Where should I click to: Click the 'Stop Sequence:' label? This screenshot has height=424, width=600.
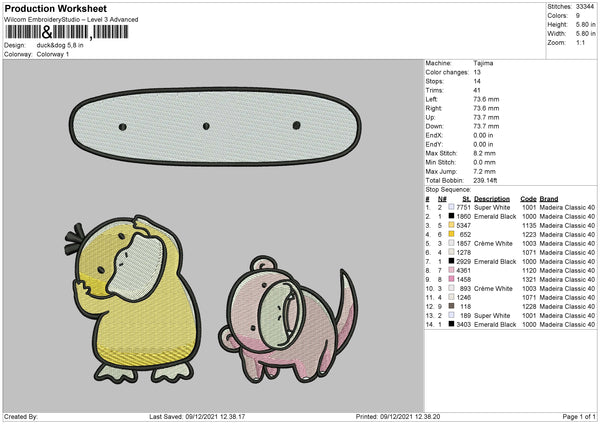pos(448,189)
